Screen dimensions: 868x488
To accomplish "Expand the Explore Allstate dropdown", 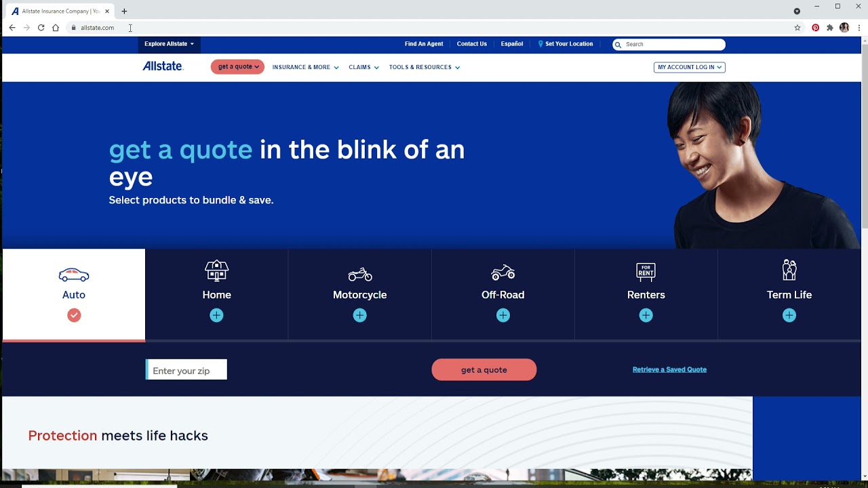I will (169, 44).
